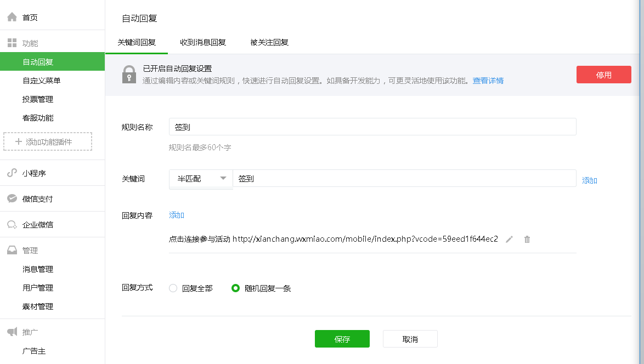Viewport: 644px width, 364px height.
Task: Switch to the 收到消息回复 tab
Action: click(x=203, y=42)
